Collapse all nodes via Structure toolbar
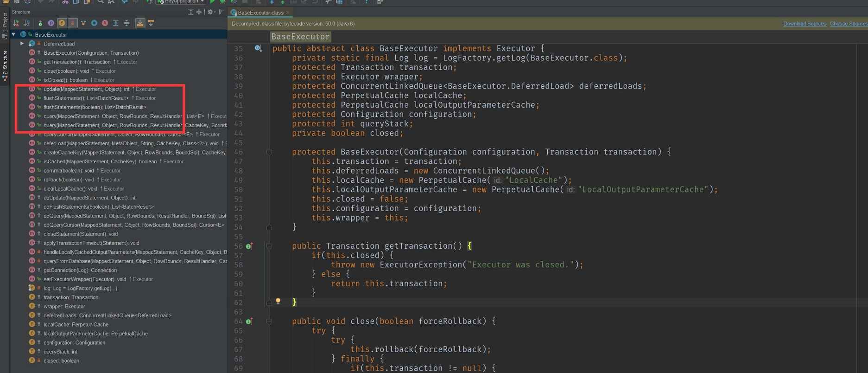Image resolution: width=868 pixels, height=373 pixels. [x=127, y=23]
